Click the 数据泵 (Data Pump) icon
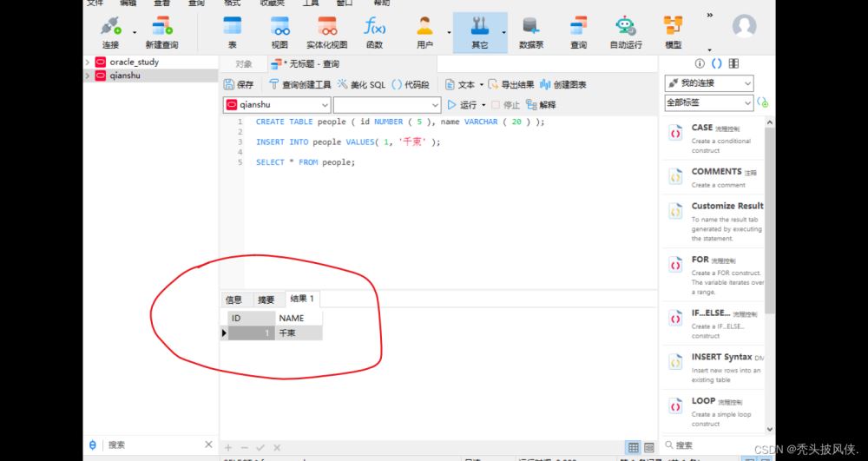This screenshot has height=461, width=868. click(531, 32)
